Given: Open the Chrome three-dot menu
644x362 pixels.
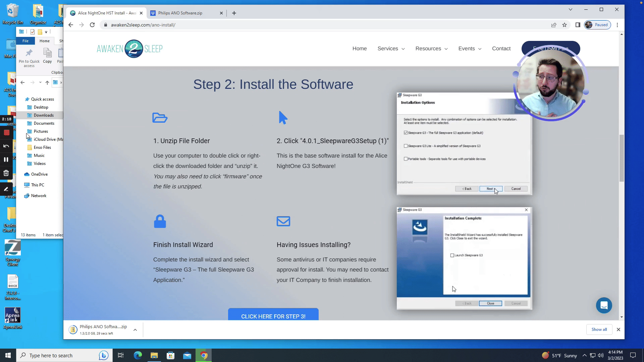Looking at the screenshot, I should click(x=617, y=25).
